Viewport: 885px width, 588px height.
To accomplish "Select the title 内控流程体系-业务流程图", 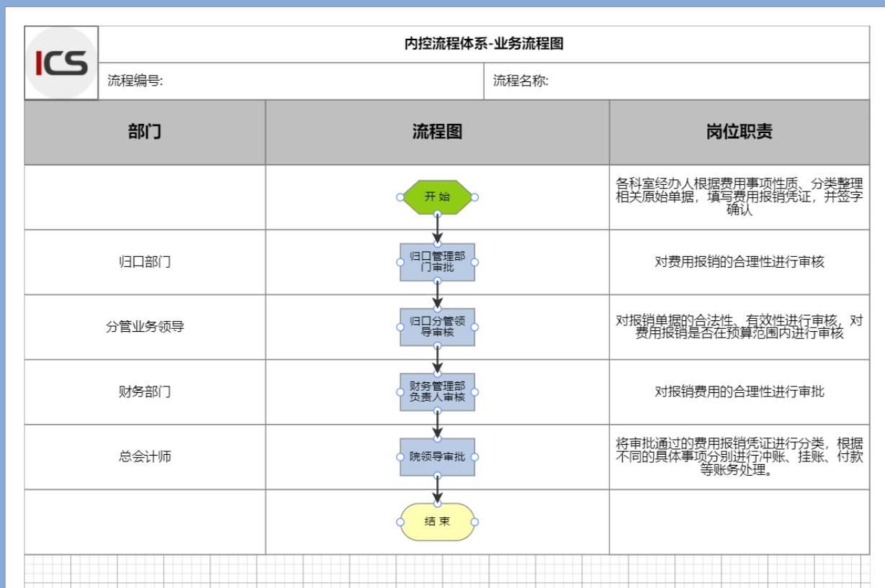I will coord(484,44).
